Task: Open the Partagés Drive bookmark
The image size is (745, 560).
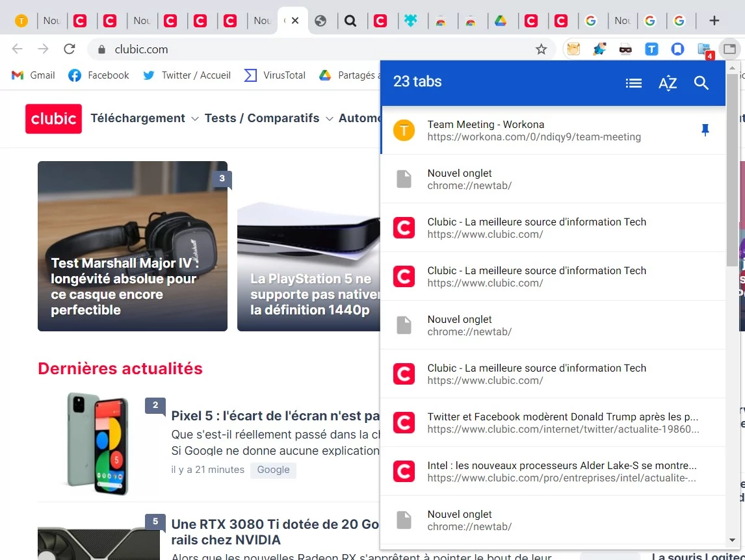Action: tap(350, 75)
